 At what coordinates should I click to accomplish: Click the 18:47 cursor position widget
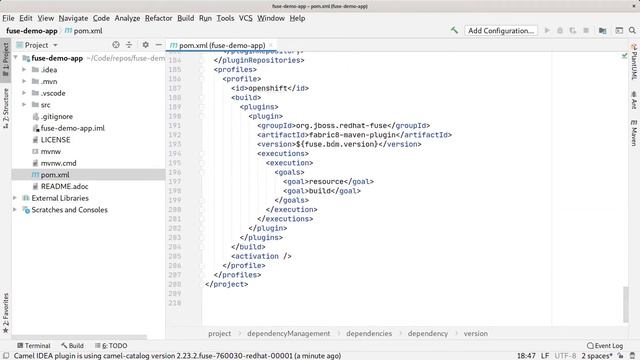(526, 356)
